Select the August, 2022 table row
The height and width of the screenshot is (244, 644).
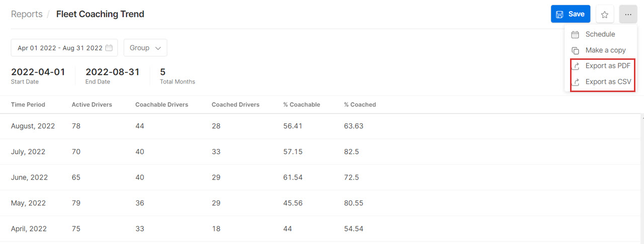pos(322,126)
